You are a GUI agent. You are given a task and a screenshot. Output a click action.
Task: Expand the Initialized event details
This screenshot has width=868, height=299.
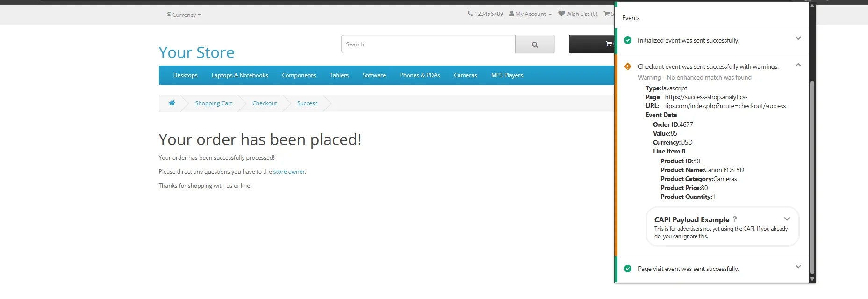[798, 38]
